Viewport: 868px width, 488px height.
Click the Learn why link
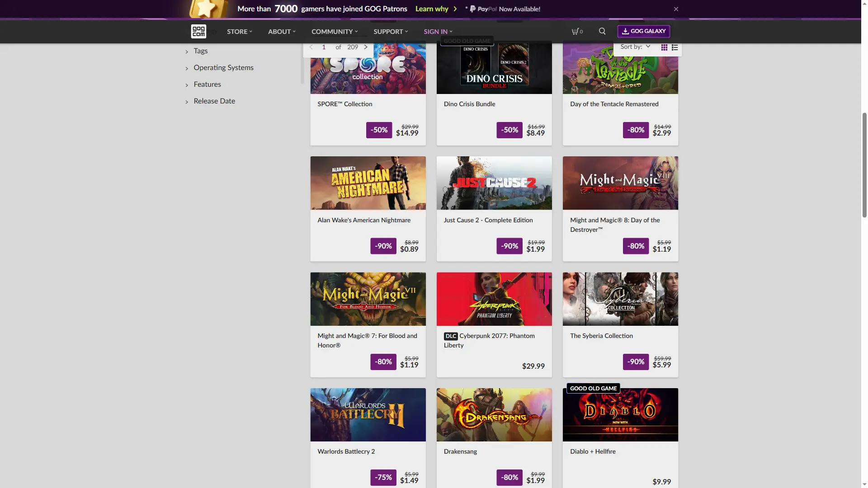[x=432, y=9]
